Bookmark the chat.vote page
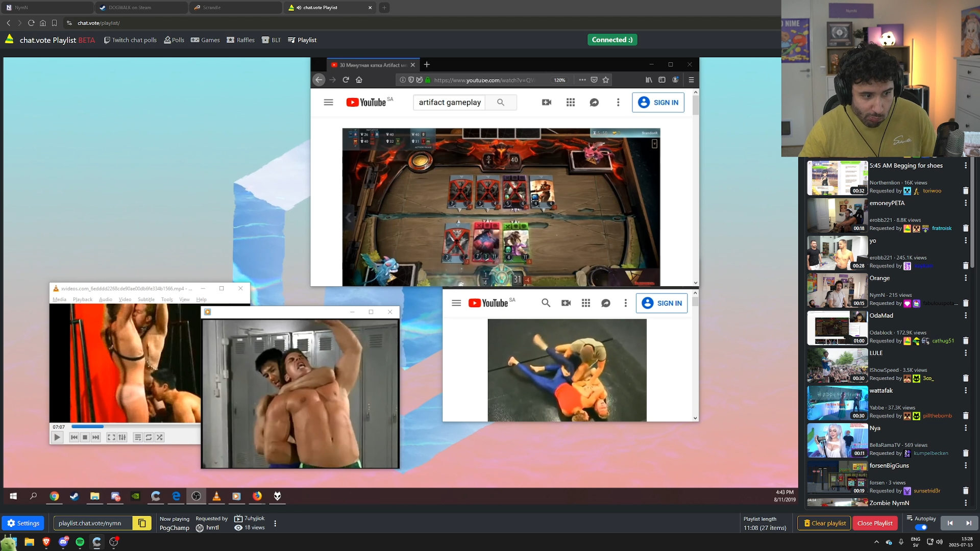This screenshot has width=980, height=551. click(54, 23)
